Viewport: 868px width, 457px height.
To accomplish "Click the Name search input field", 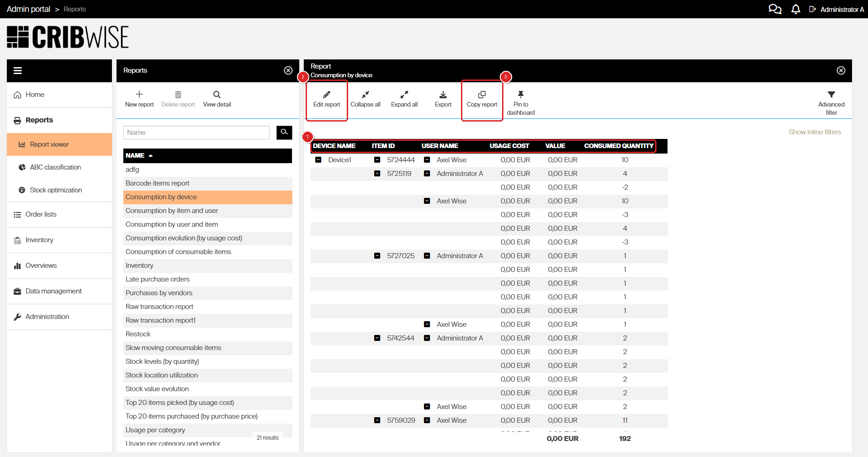I will point(196,133).
